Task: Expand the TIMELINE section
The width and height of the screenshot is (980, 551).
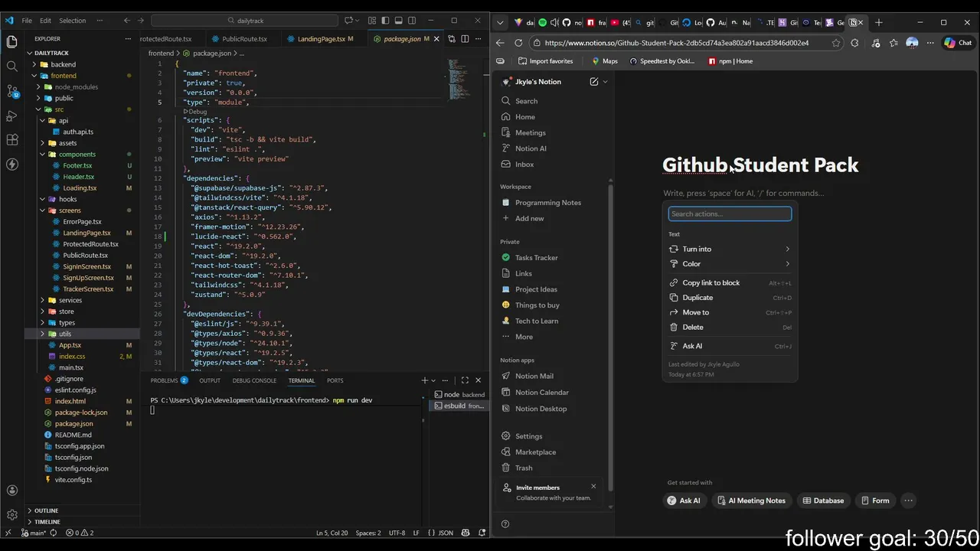Action: click(x=47, y=522)
